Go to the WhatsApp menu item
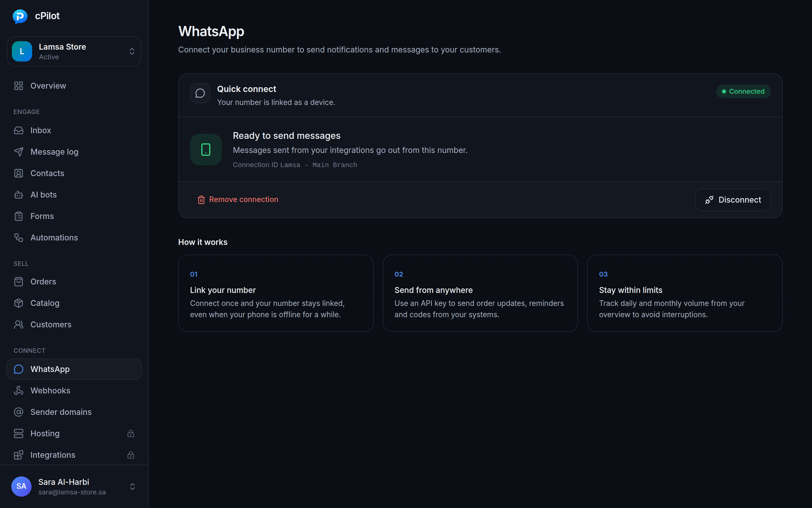The image size is (812, 508). 74,369
